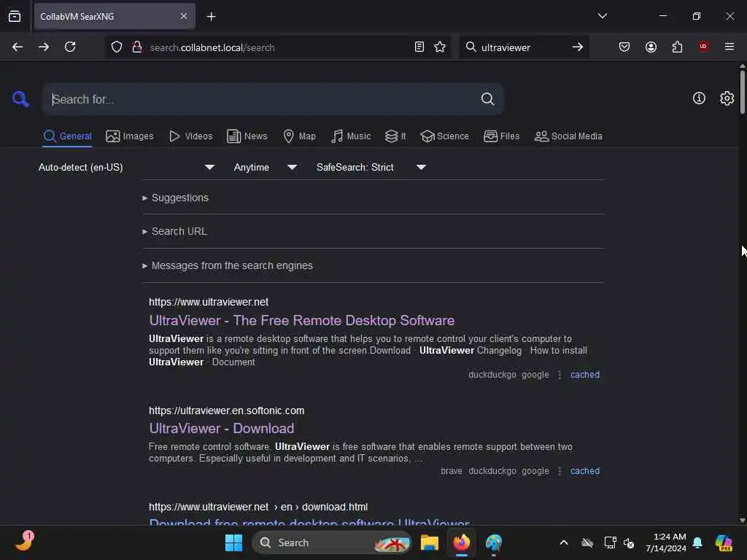Image resolution: width=747 pixels, height=560 pixels.
Task: Open ultraviewer.net en download.html URL
Action: pyautogui.click(x=258, y=507)
